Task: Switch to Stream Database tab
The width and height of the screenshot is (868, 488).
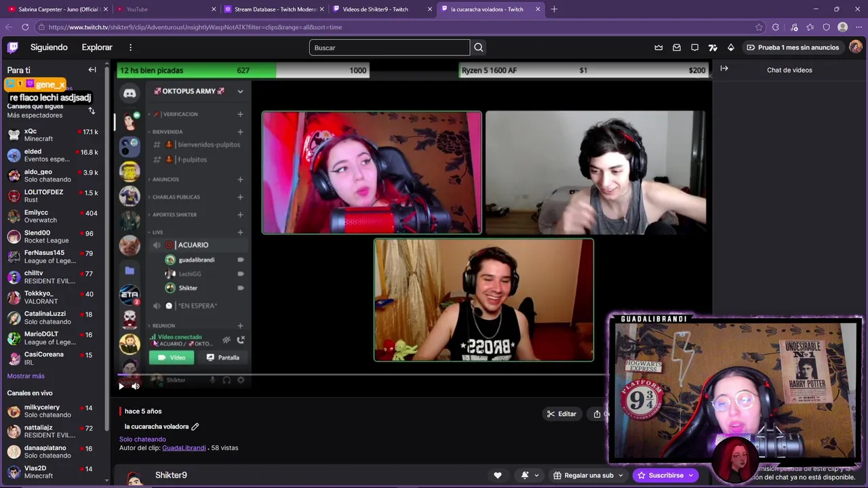Action: (273, 9)
